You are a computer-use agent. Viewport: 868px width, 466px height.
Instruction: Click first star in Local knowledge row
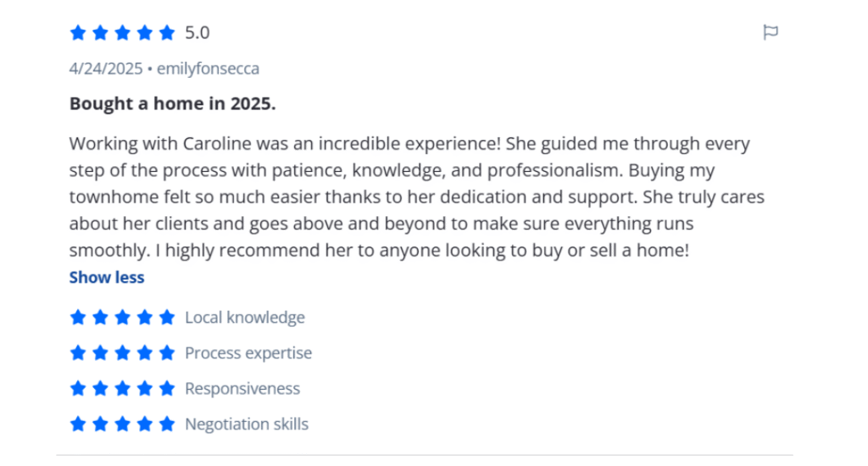click(78, 318)
